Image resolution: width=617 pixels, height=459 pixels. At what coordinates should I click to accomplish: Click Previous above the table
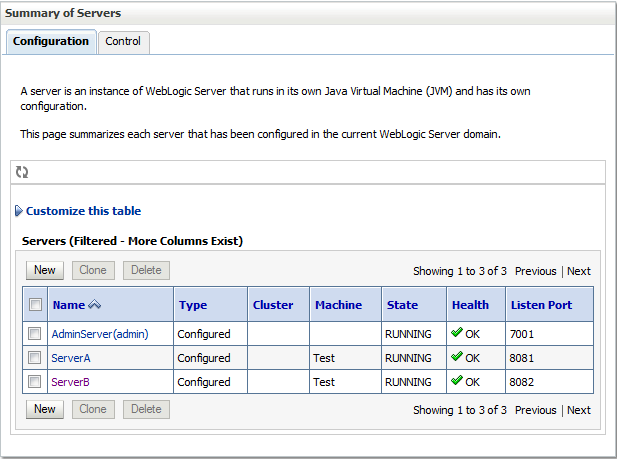[x=536, y=271]
